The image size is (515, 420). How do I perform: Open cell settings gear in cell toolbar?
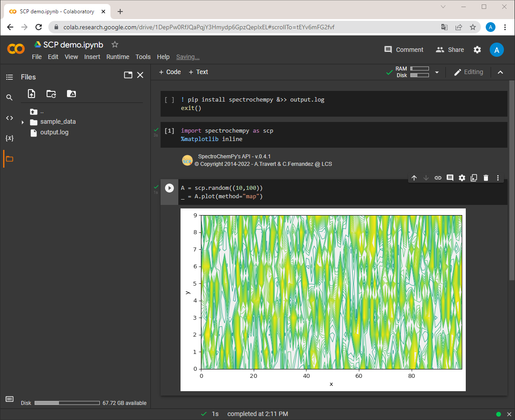click(x=462, y=178)
